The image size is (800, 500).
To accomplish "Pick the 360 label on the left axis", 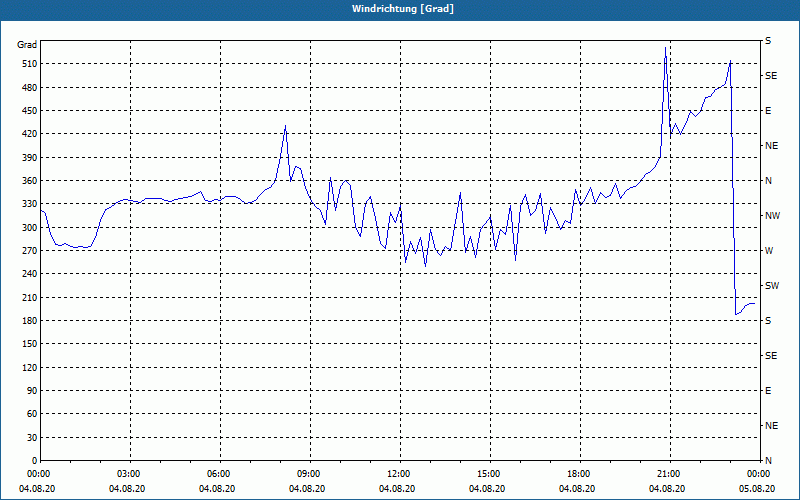I will pos(29,181).
